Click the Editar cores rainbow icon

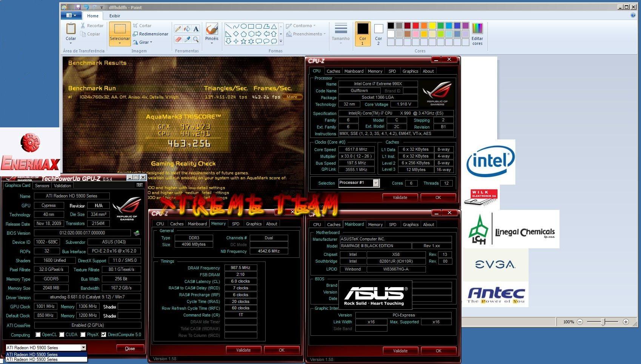[x=477, y=29]
